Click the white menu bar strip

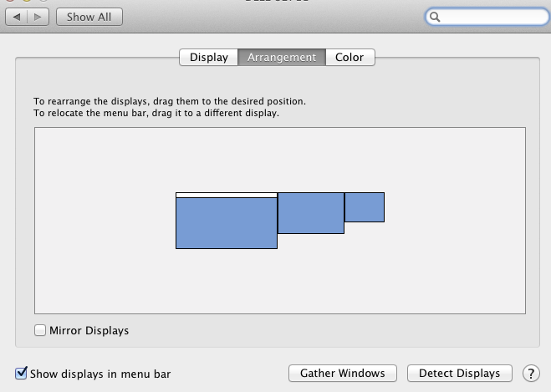tap(226, 195)
